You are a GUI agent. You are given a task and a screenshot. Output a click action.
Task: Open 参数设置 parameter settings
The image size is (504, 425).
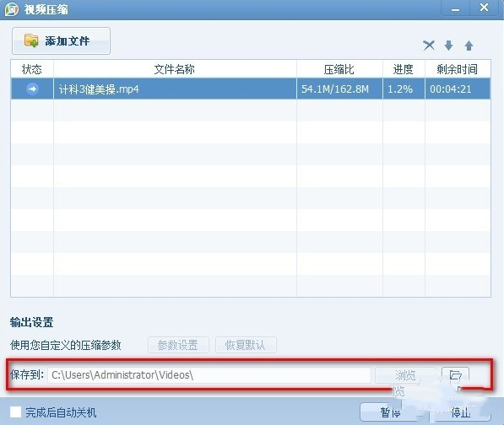(178, 345)
